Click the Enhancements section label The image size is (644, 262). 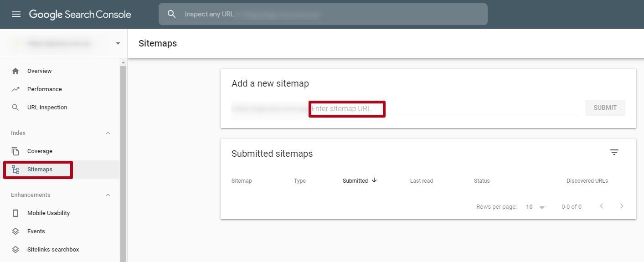(31, 195)
